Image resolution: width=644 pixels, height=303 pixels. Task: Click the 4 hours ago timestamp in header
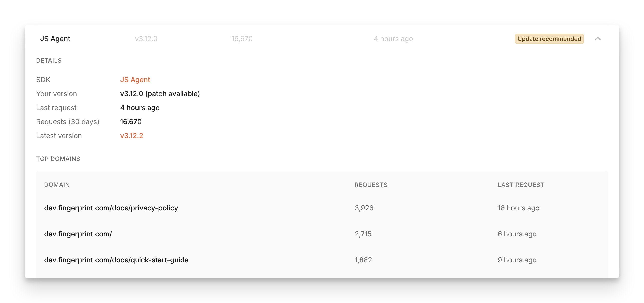pos(393,39)
